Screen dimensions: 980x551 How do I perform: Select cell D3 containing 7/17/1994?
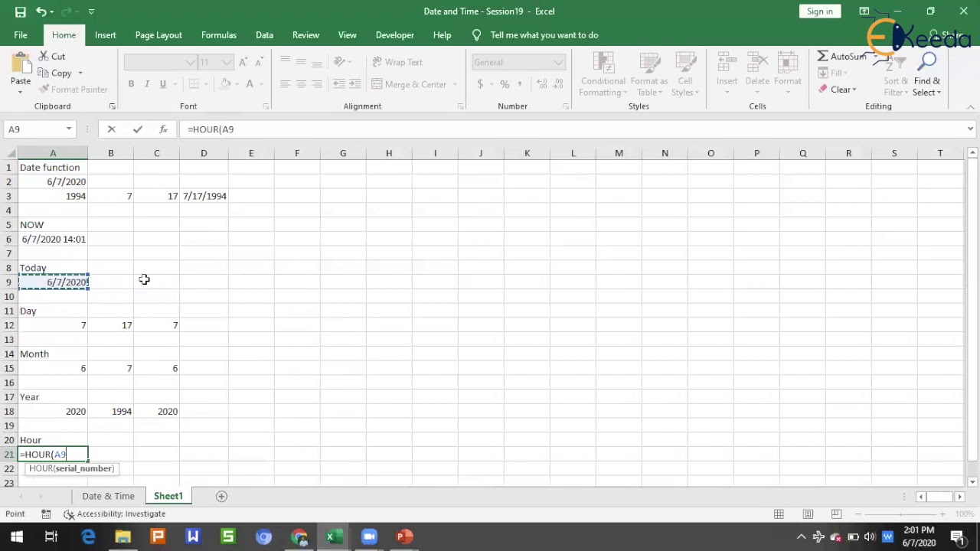204,196
